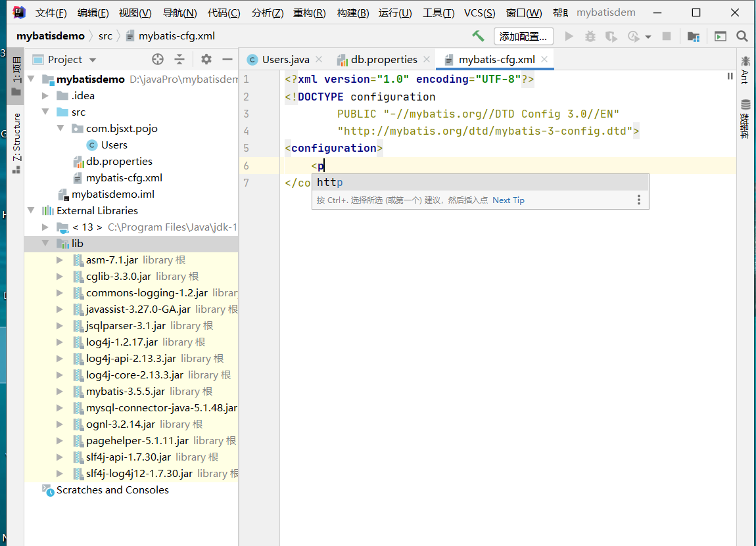Open the 编辑(E) menu

pyautogui.click(x=93, y=12)
